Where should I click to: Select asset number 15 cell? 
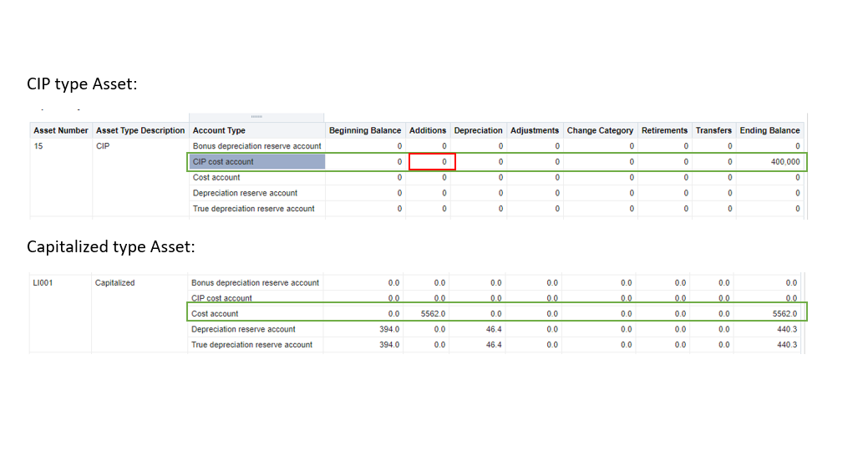pyautogui.click(x=38, y=146)
